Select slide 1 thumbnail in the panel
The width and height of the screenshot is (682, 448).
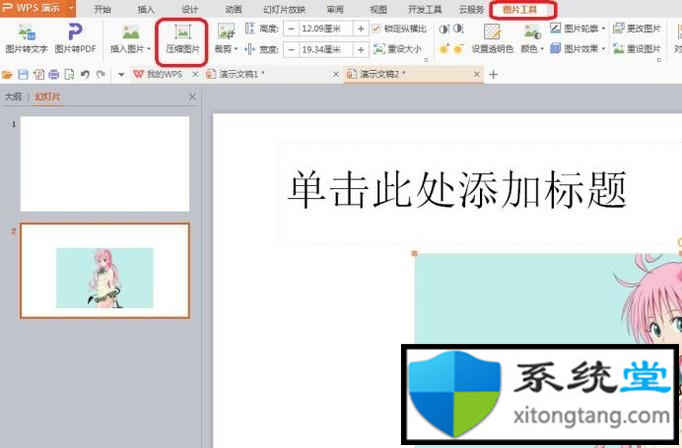pyautogui.click(x=105, y=149)
